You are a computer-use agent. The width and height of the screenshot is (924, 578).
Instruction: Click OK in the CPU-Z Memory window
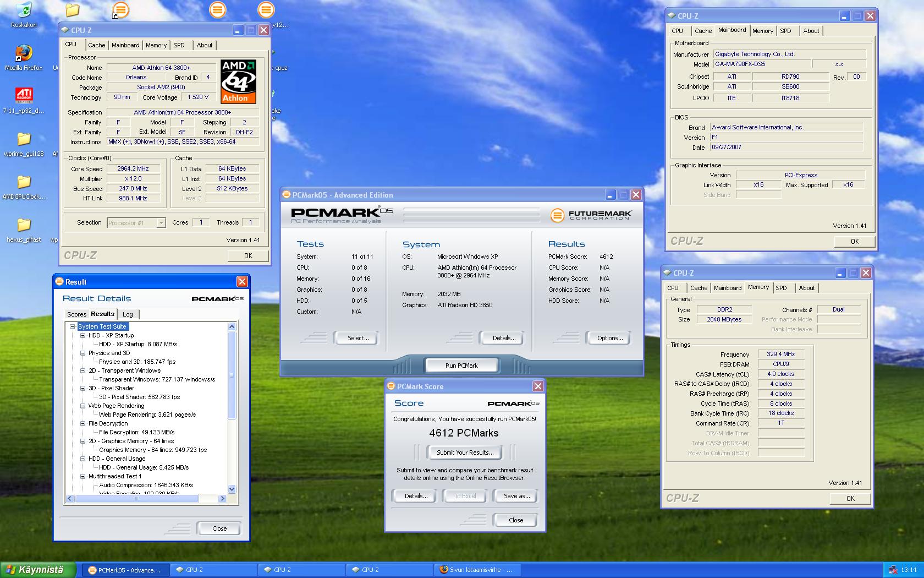(x=850, y=499)
